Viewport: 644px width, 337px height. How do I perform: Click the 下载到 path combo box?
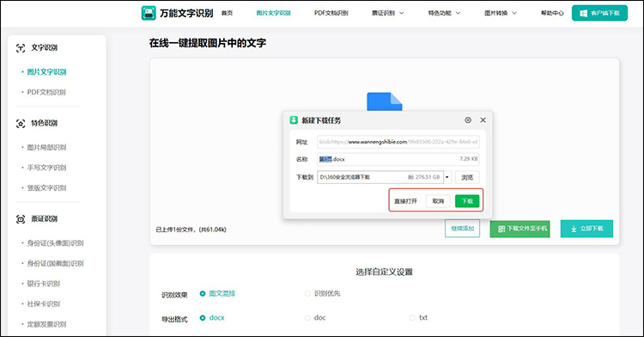380,177
